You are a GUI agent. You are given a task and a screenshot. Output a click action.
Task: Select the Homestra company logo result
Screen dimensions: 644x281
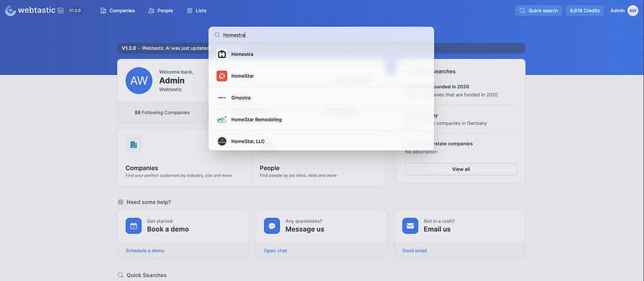click(222, 54)
